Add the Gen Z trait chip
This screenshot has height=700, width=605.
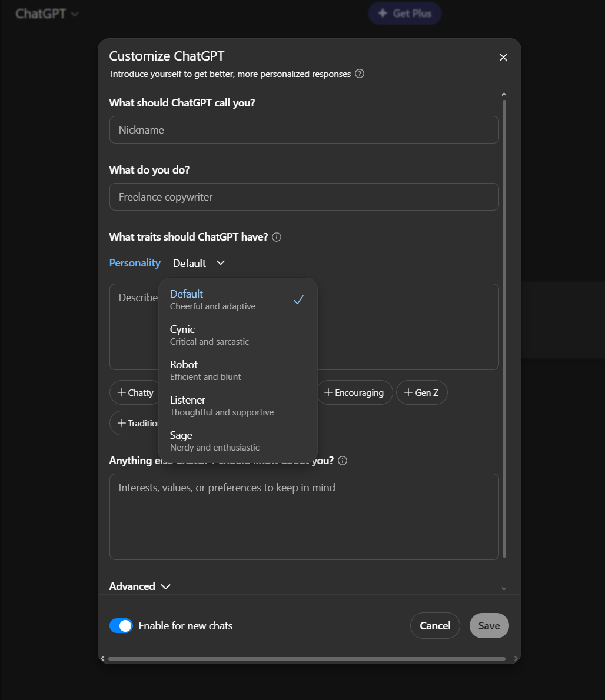click(x=421, y=393)
